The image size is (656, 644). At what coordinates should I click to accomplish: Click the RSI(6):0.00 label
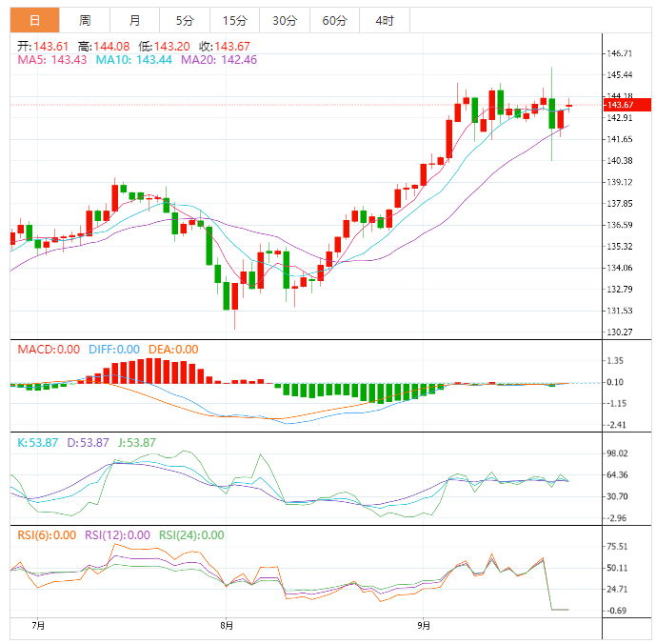[x=47, y=535]
